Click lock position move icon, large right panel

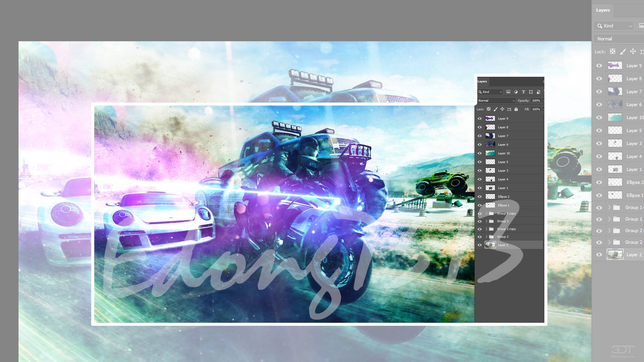[x=633, y=51]
